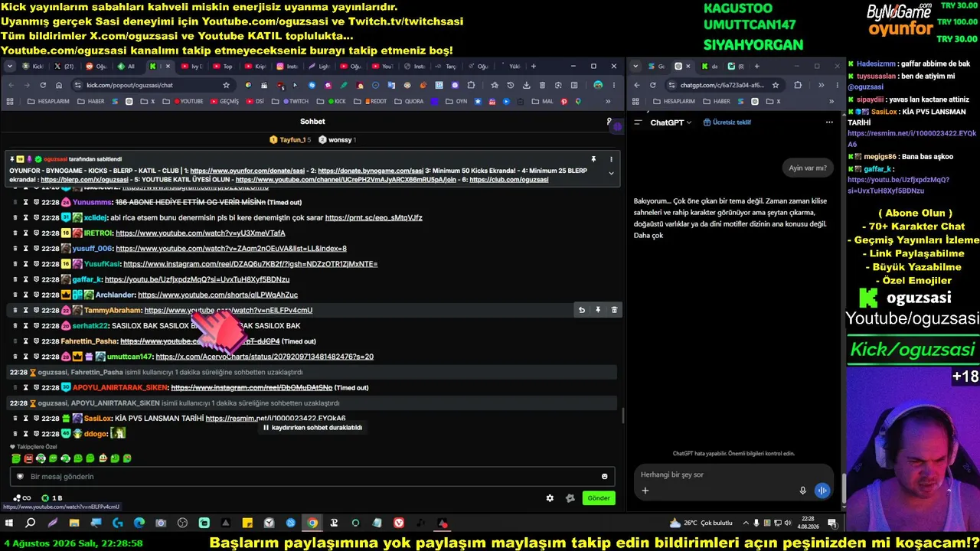Show more bookmarks in Kick browser window
This screenshot has width=980, height=551.
click(609, 101)
